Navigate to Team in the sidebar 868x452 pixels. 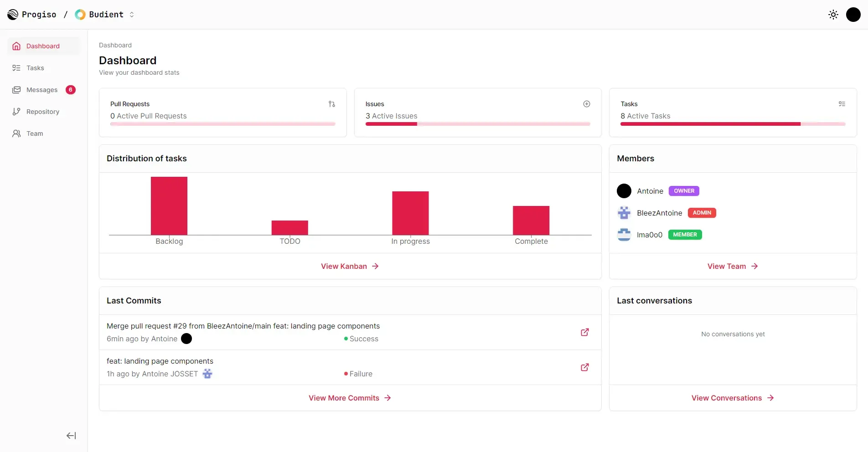(35, 134)
